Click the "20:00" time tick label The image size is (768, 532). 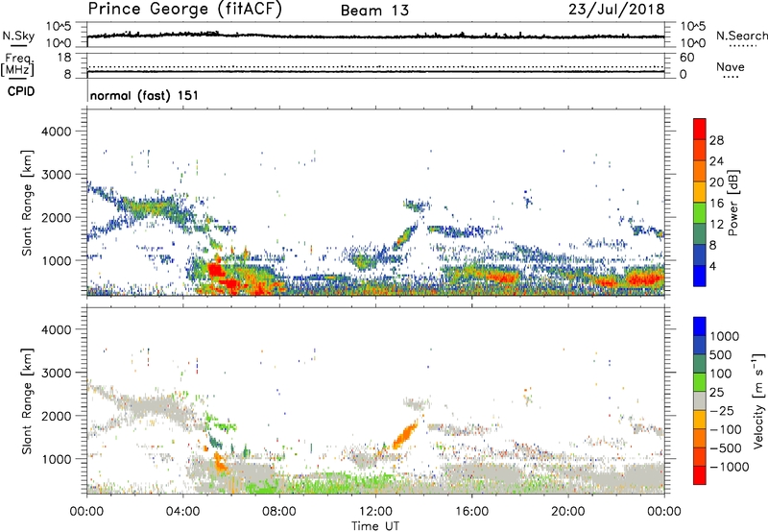tap(567, 512)
